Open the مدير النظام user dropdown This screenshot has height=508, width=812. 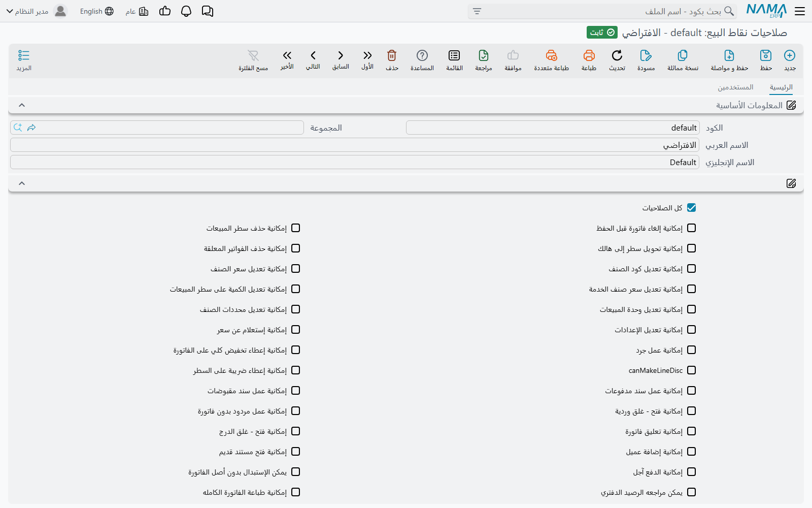click(x=36, y=11)
